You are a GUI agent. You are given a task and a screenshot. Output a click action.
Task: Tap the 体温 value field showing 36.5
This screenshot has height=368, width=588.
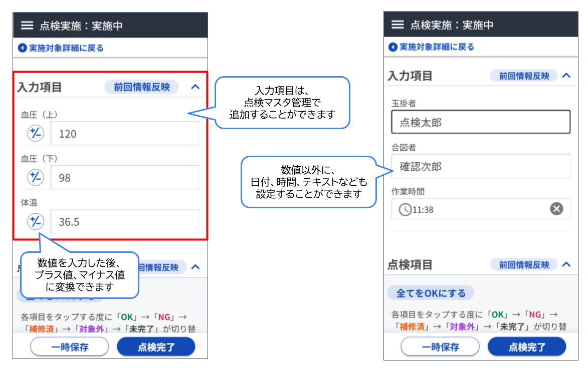[x=125, y=221]
